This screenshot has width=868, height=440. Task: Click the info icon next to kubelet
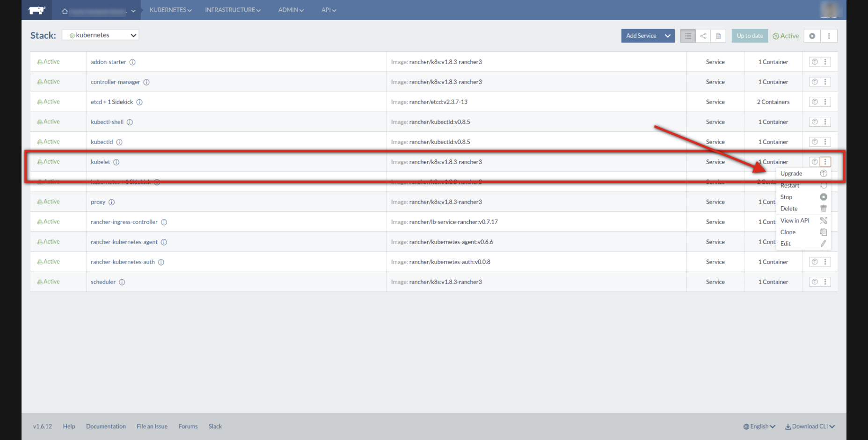pyautogui.click(x=116, y=162)
